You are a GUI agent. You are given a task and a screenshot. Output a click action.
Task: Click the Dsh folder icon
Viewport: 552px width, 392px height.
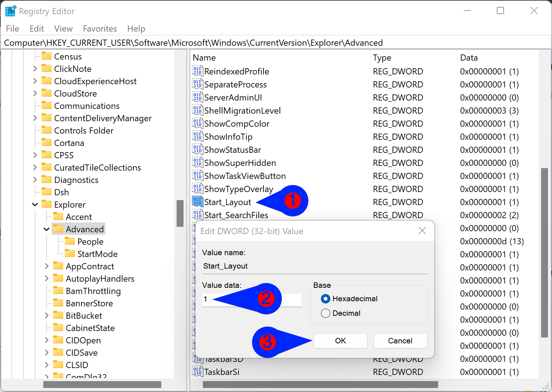point(47,192)
